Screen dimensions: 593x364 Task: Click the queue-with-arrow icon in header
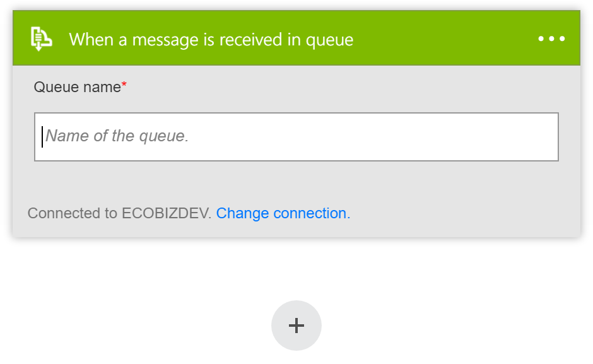(x=41, y=38)
